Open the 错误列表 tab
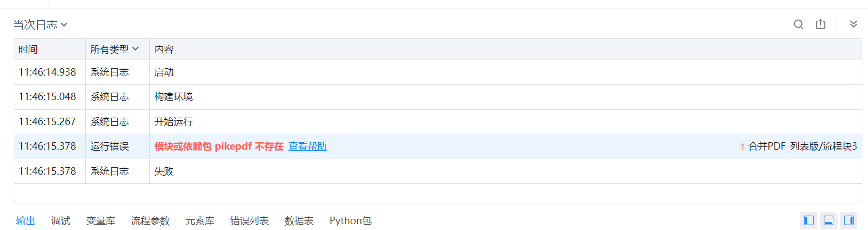The height and width of the screenshot is (230, 868). click(x=250, y=221)
